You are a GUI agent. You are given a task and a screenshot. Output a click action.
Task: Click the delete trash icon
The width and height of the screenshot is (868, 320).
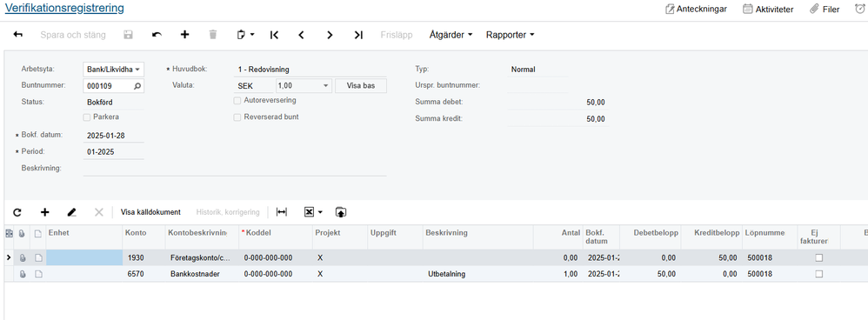click(x=213, y=34)
